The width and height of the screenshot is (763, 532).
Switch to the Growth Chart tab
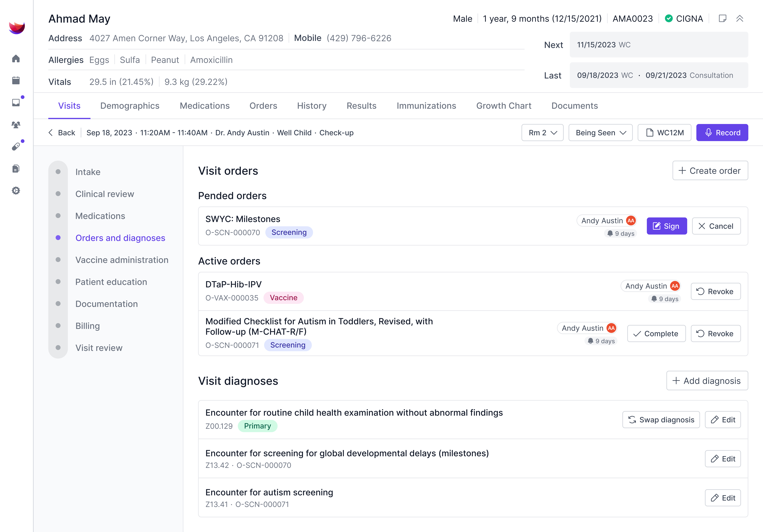click(x=503, y=106)
